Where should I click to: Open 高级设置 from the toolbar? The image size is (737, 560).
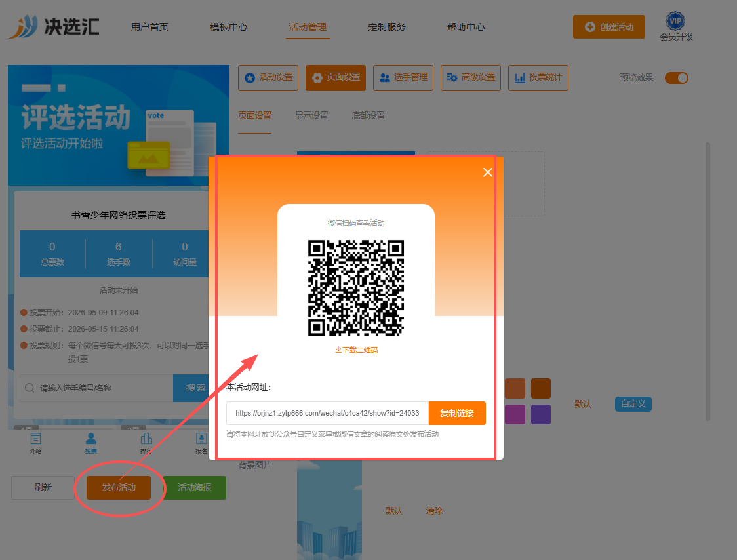pos(471,77)
